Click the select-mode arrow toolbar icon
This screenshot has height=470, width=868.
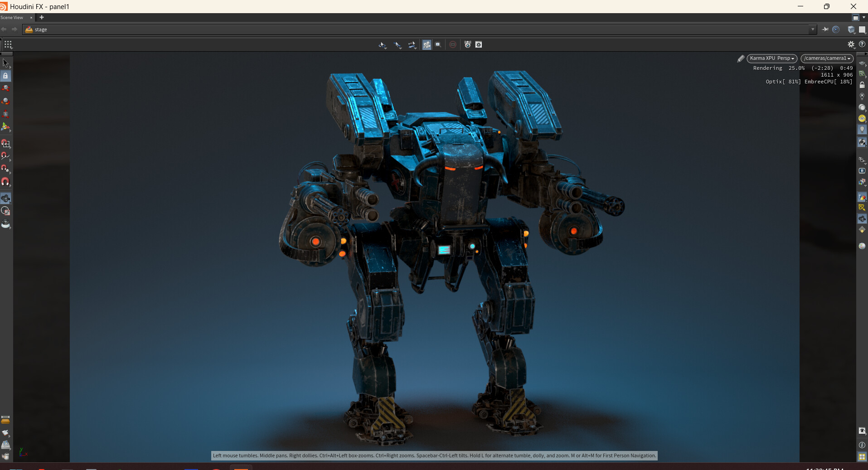[x=398, y=44]
